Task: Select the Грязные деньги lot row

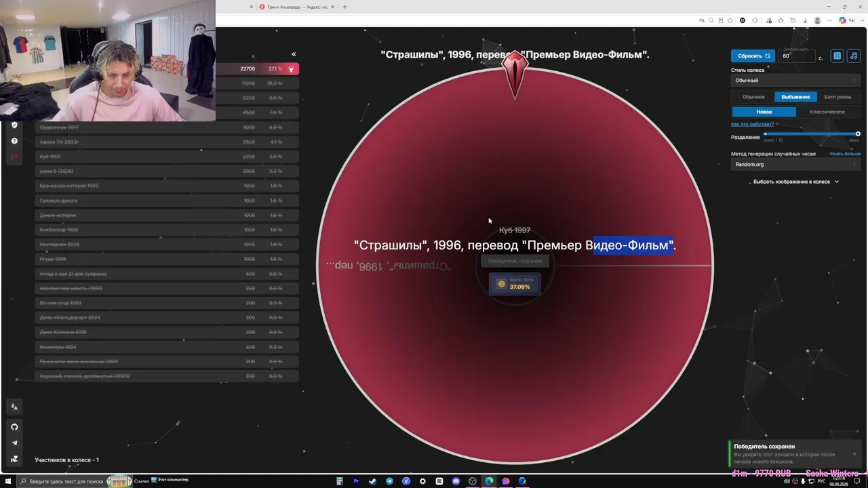Action: (x=167, y=201)
